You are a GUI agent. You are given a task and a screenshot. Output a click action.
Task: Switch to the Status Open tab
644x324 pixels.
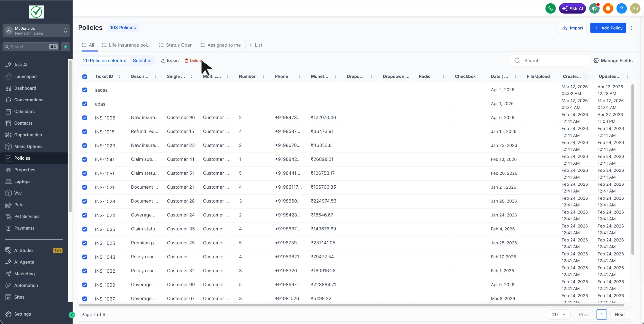[176, 45]
